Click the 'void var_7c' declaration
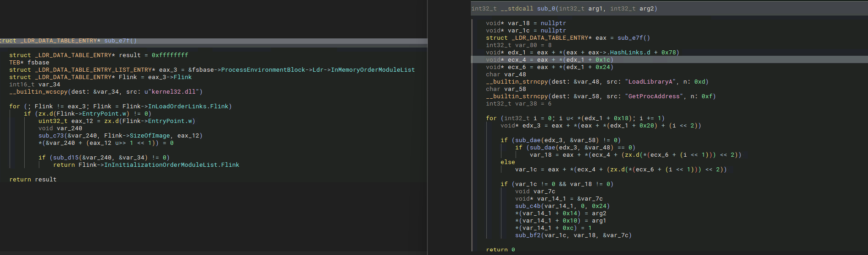The width and height of the screenshot is (868, 255). click(x=535, y=191)
